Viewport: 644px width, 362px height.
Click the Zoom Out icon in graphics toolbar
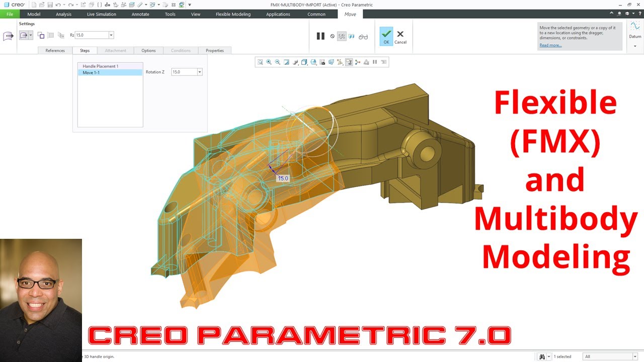tap(278, 62)
